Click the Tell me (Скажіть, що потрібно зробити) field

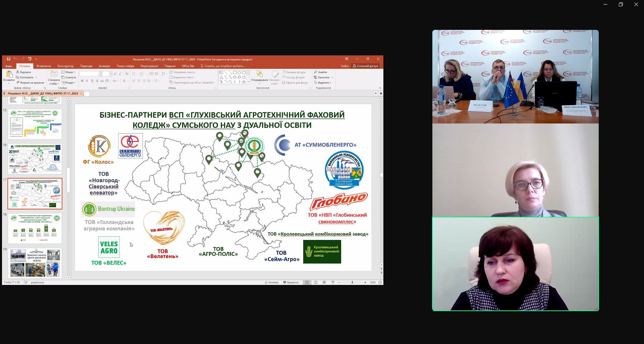(x=223, y=66)
